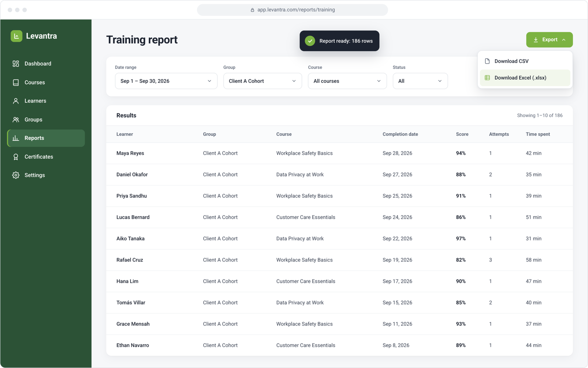Click the Settings gear icon
This screenshot has height=368, width=588.
point(16,175)
